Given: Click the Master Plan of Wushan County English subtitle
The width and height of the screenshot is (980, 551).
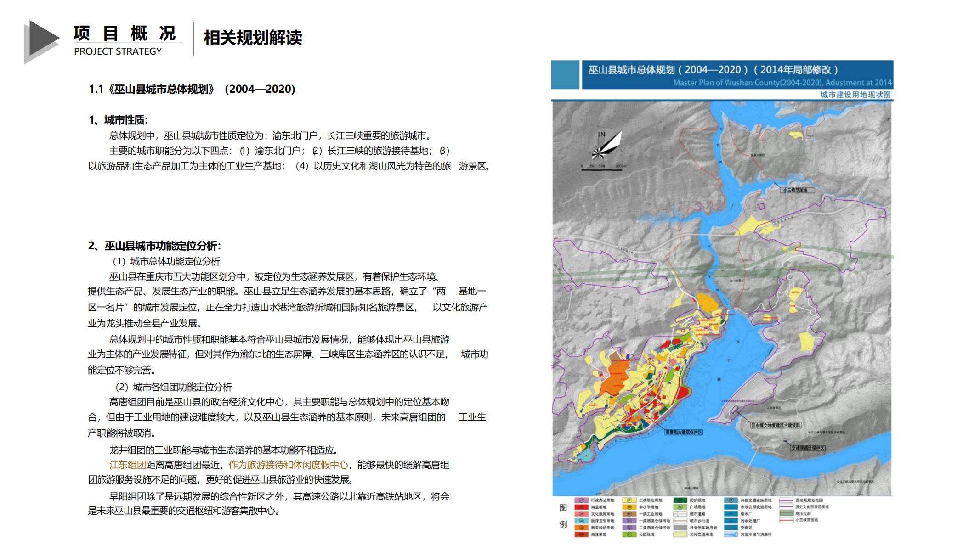Looking at the screenshot, I should pos(782,83).
